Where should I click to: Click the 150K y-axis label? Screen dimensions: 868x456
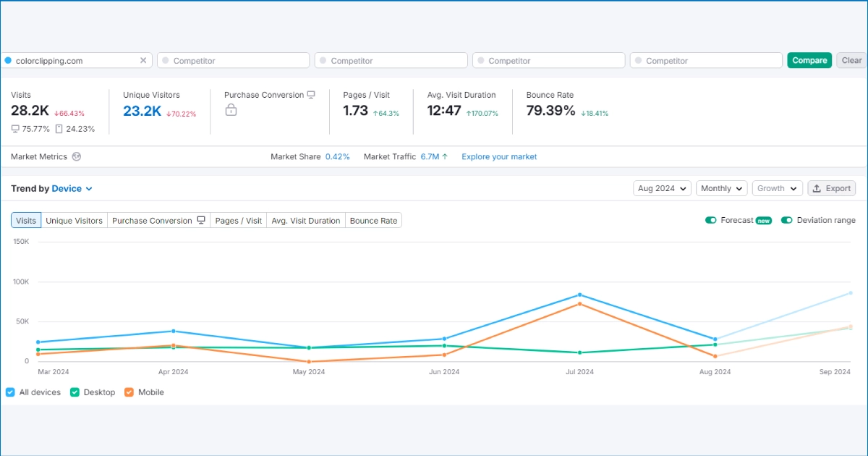pos(20,242)
